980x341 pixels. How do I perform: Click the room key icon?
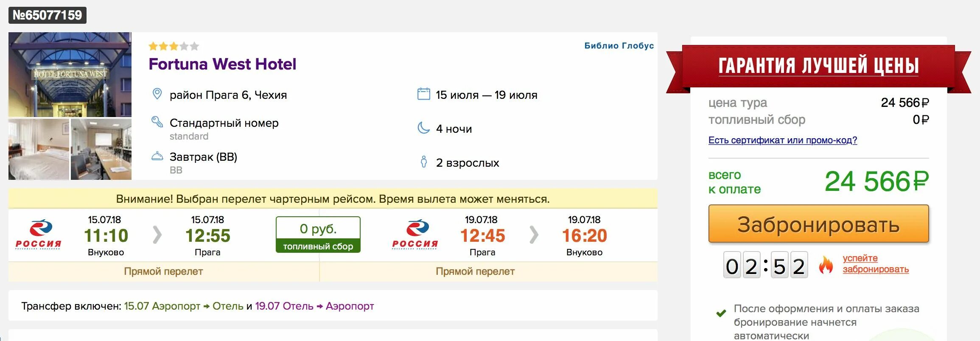pyautogui.click(x=157, y=122)
